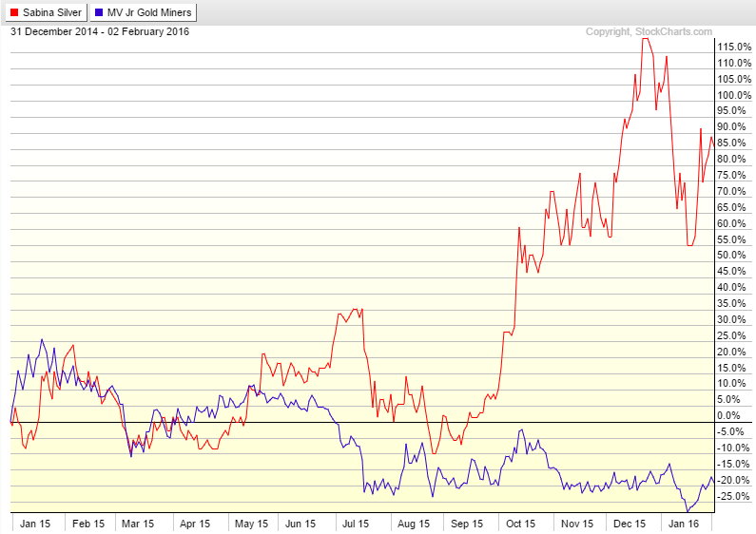The width and height of the screenshot is (756, 534).
Task: Click the 'Jul 15' month label
Action: coord(356,524)
